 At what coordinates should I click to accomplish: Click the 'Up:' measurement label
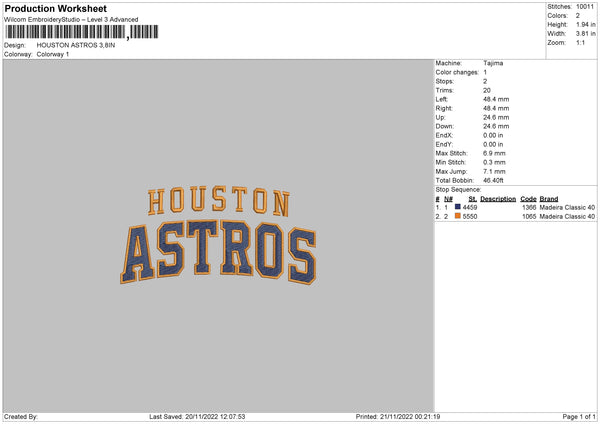click(x=440, y=117)
